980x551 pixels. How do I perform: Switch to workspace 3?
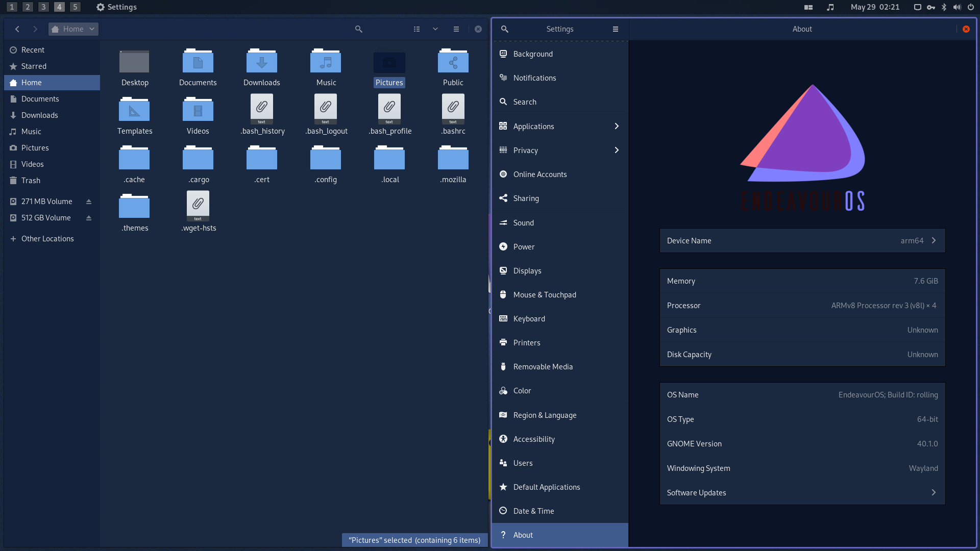(43, 7)
